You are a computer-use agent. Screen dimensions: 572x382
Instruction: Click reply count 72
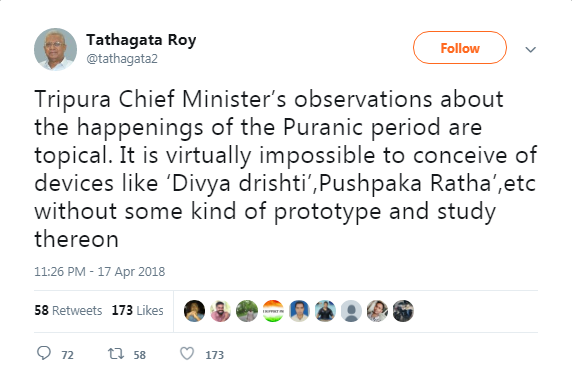(x=67, y=355)
